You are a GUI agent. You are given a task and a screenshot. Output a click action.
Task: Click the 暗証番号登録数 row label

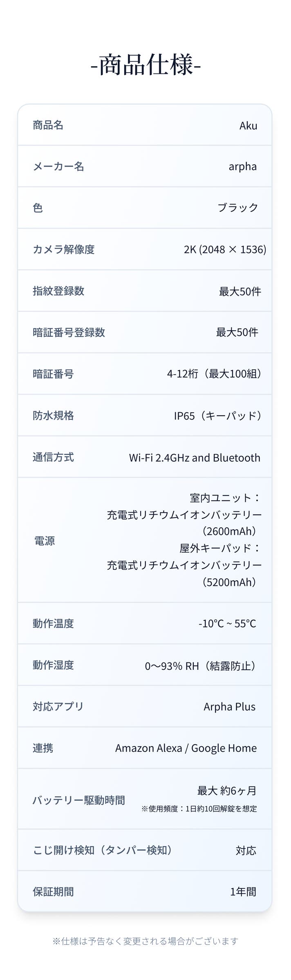point(69,332)
